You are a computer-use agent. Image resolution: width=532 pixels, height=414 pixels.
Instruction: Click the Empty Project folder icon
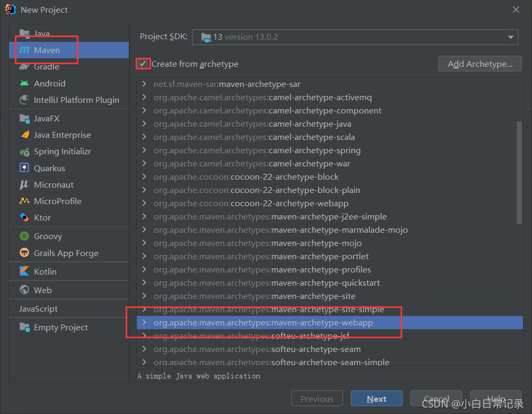24,327
